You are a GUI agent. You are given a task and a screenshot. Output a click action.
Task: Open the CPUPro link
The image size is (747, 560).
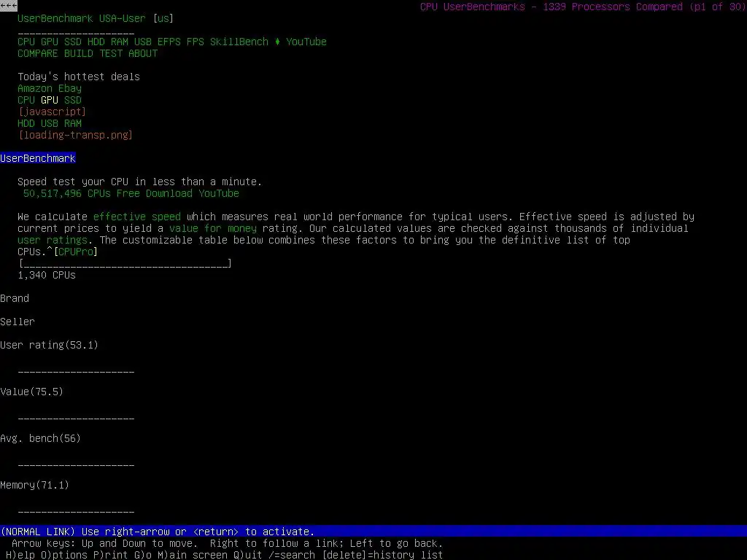coord(76,252)
